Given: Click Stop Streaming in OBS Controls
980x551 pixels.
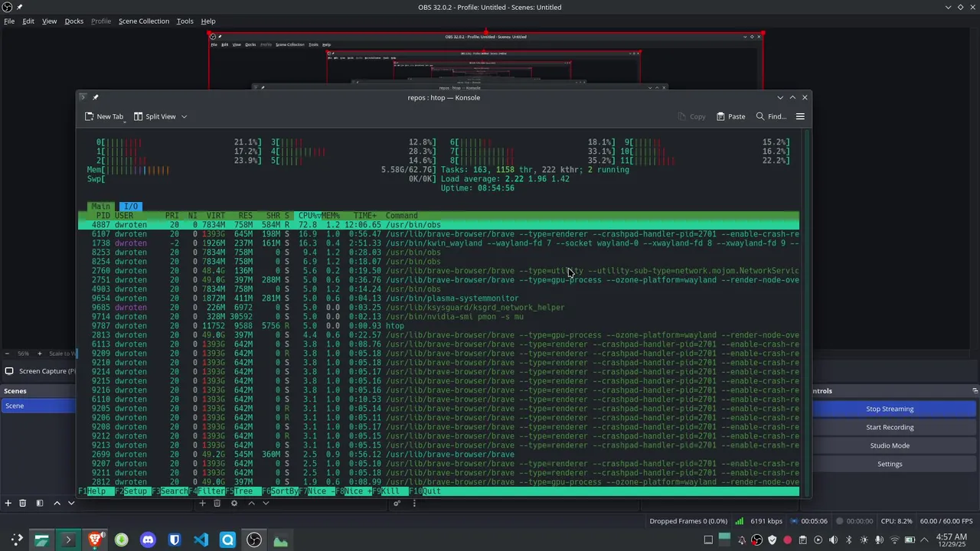Looking at the screenshot, I should (x=890, y=409).
